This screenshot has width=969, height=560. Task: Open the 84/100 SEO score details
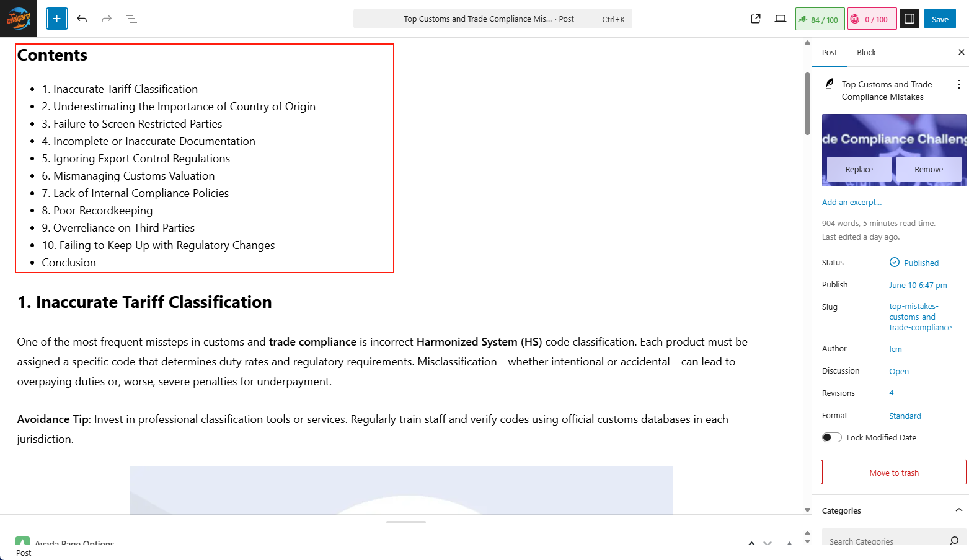(820, 19)
